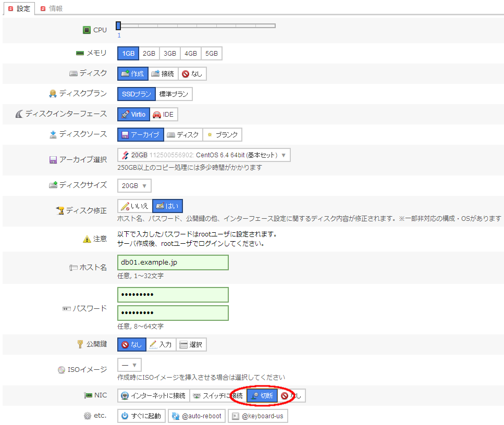Click the CPU slider handle
The image size is (504, 425).
click(x=118, y=26)
